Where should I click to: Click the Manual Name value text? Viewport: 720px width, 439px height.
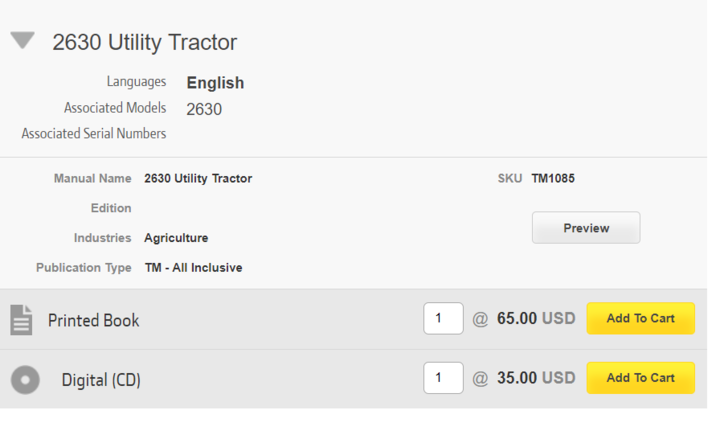pos(198,178)
